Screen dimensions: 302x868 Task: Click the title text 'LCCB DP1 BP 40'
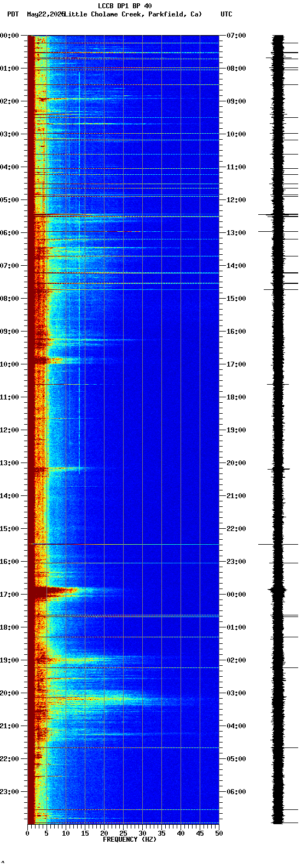click(125, 6)
